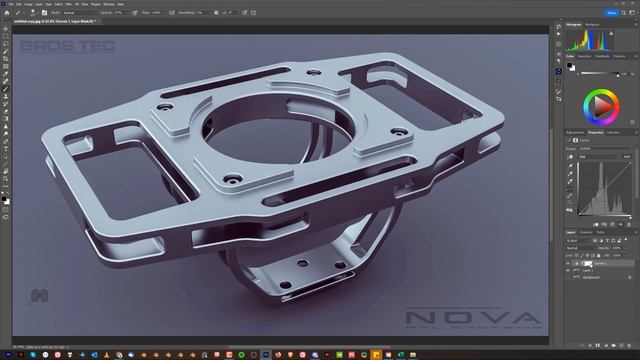Open the RGB channel dropdown in Curves

click(x=598, y=157)
